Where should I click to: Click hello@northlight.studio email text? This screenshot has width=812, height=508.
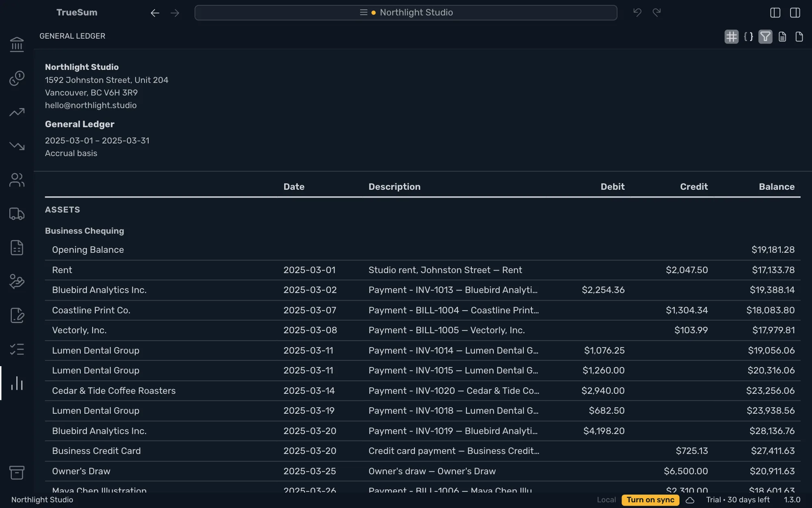tap(91, 105)
